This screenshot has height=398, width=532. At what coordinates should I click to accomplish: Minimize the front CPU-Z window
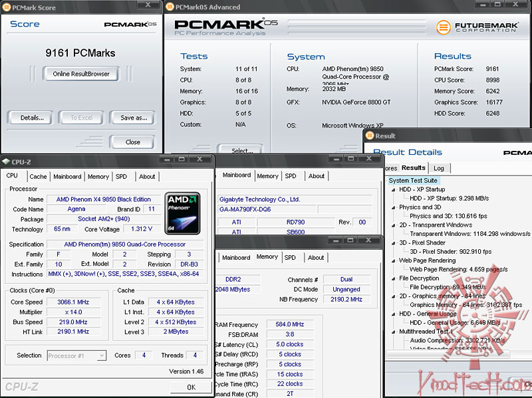[167, 159]
